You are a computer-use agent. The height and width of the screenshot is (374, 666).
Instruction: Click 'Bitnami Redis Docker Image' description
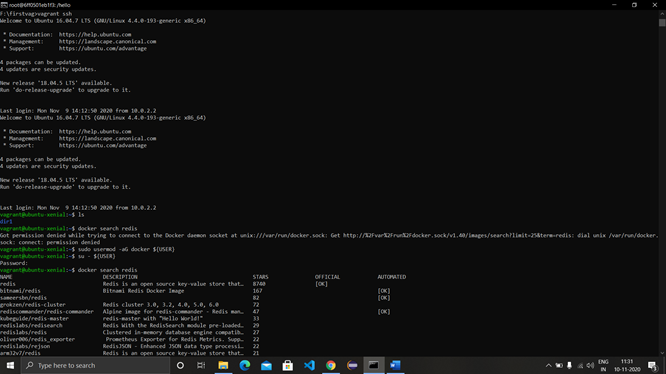pyautogui.click(x=144, y=291)
